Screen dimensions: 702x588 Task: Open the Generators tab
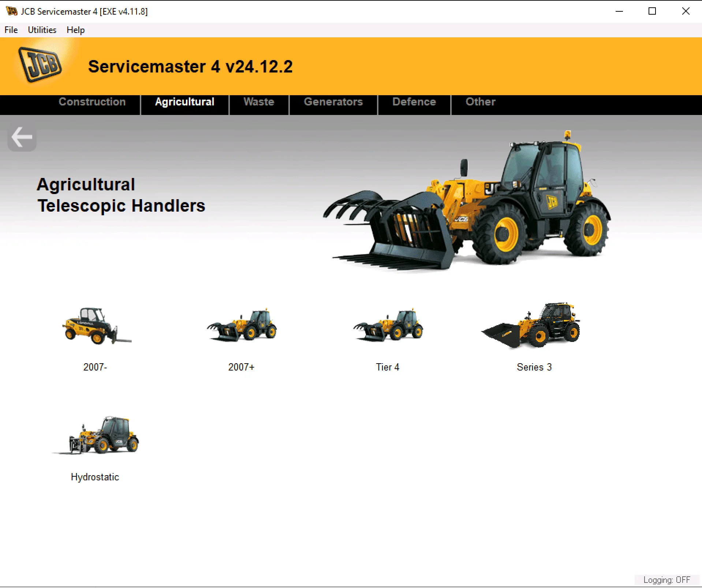click(x=333, y=102)
